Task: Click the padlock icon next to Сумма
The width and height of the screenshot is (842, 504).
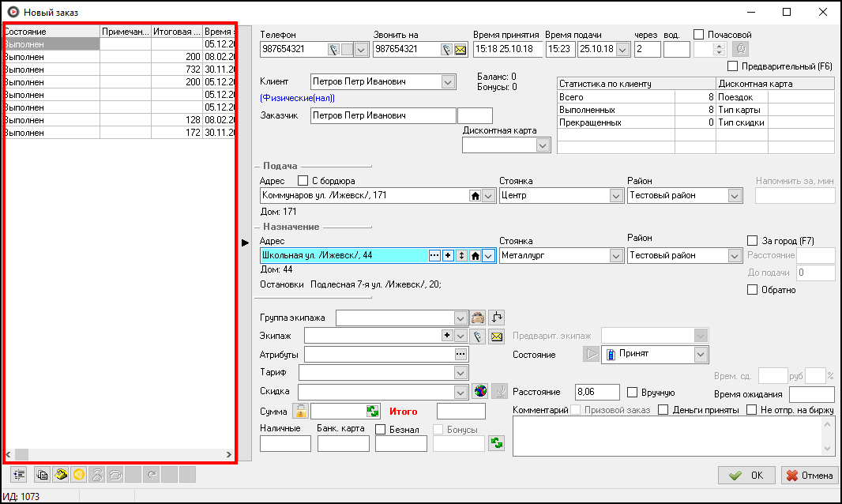Action: point(301,411)
